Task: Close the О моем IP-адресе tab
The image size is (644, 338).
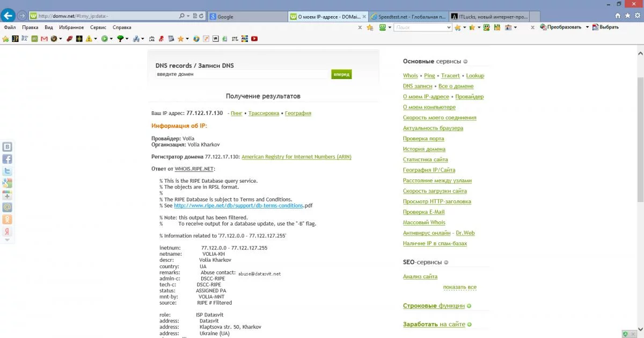Action: [x=364, y=17]
